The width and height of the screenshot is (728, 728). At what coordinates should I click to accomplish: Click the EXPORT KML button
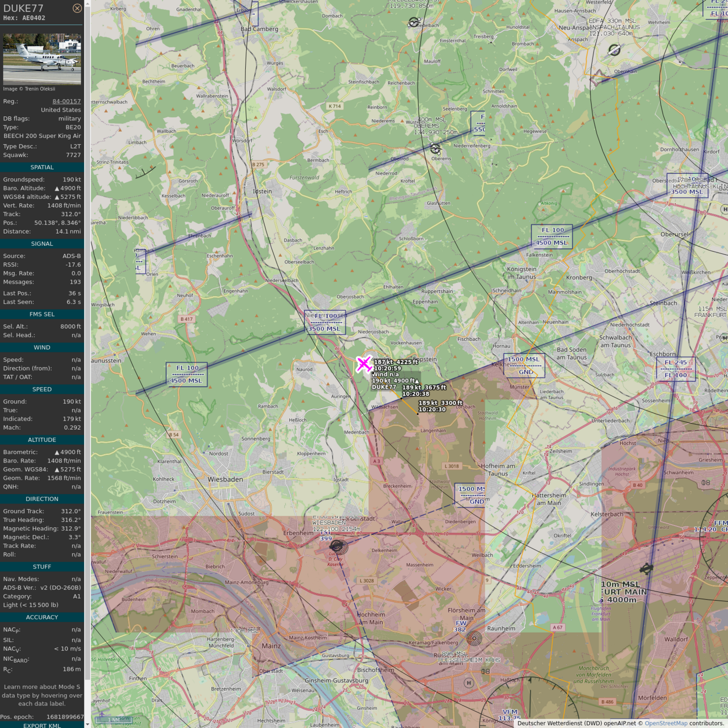click(x=42, y=725)
